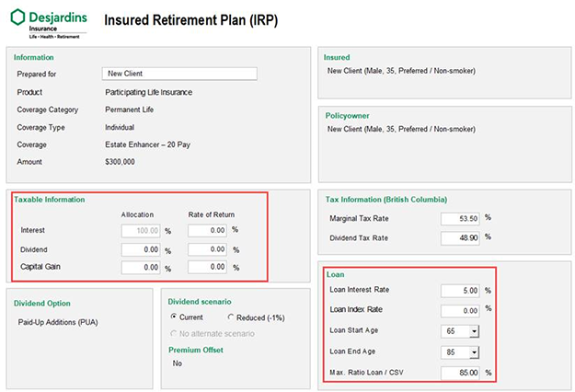Click the Loan Index Rate field
The width and height of the screenshot is (575, 392).
460,311
